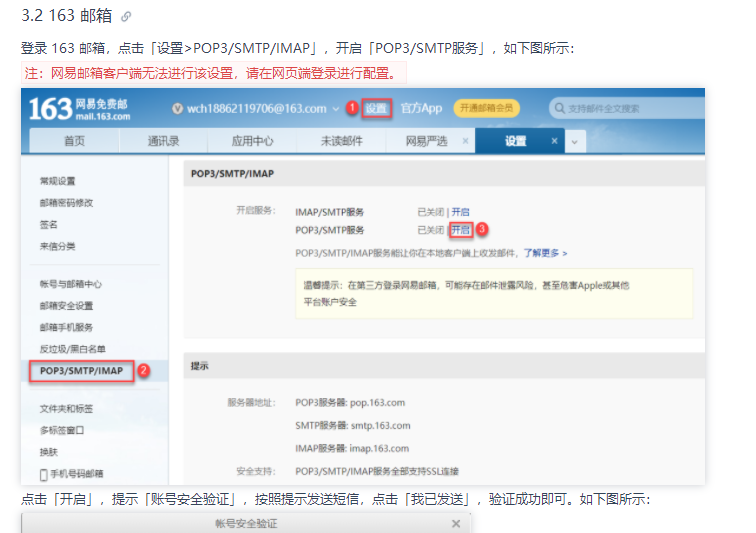Click the 提示 section header
The image size is (756, 533).
[444, 366]
